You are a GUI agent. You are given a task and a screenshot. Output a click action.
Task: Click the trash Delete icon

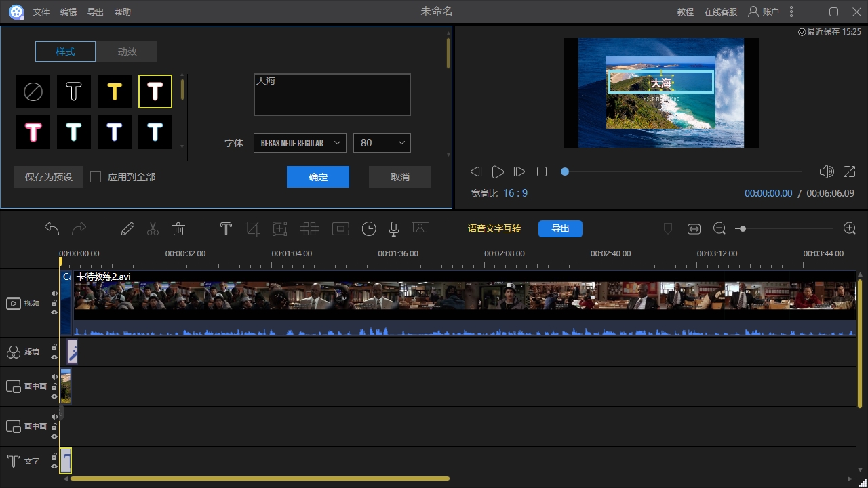178,229
